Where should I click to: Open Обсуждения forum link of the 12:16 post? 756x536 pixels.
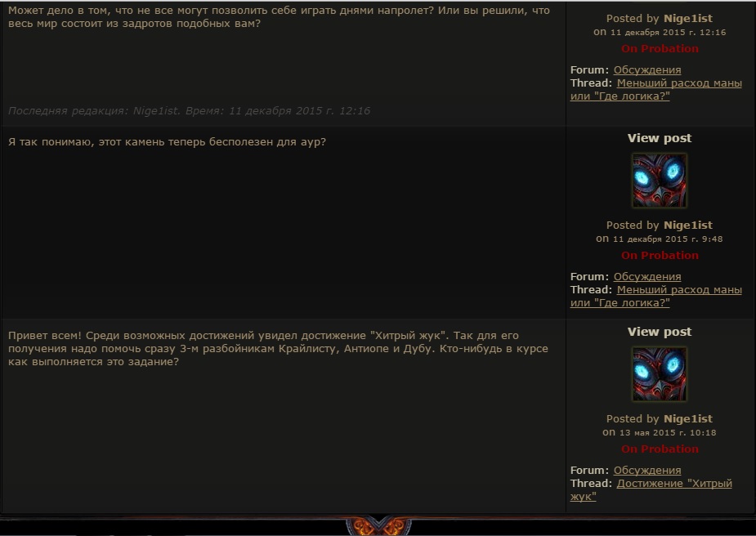pos(647,70)
